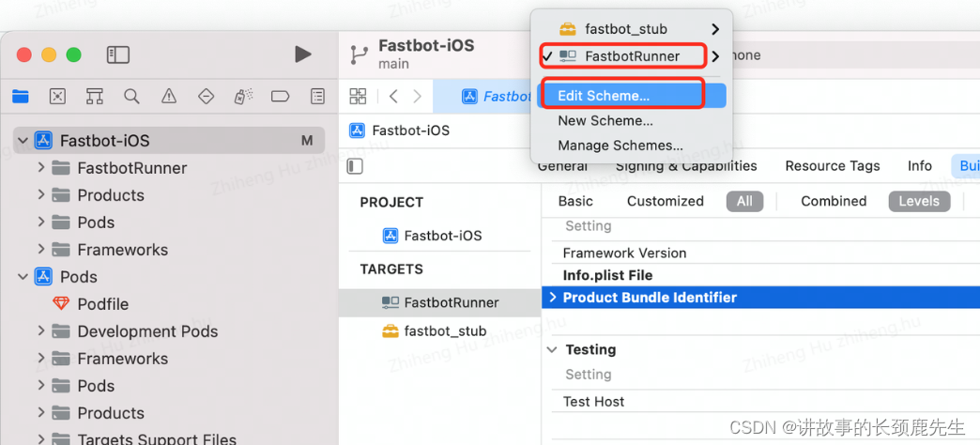The width and height of the screenshot is (980, 445).
Task: Open the Symbol navigator hierarchy icon
Action: (95, 97)
